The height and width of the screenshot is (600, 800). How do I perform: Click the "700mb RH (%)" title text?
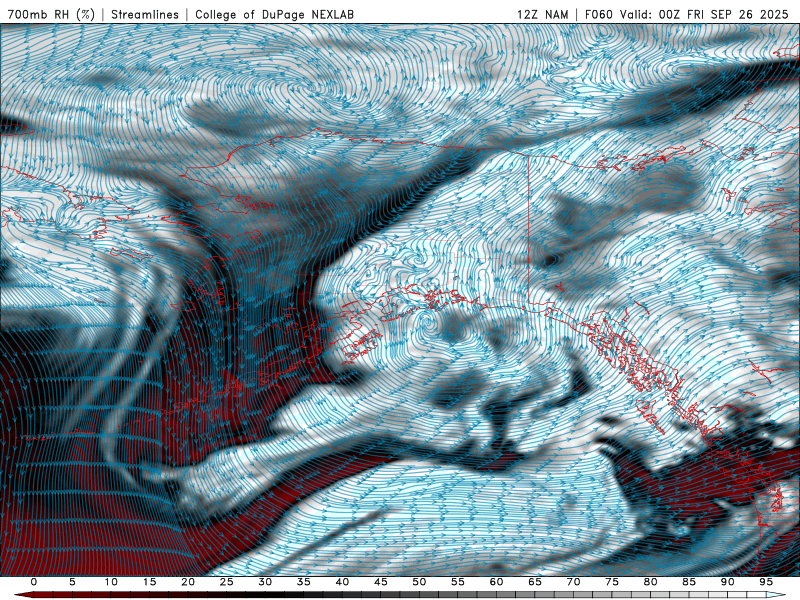pos(52,14)
